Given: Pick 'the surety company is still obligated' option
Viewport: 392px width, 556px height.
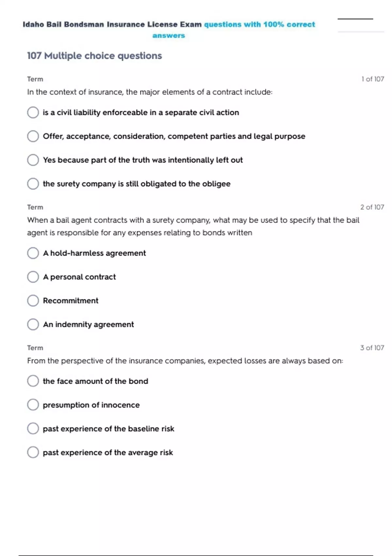Looking at the screenshot, I should click(33, 183).
